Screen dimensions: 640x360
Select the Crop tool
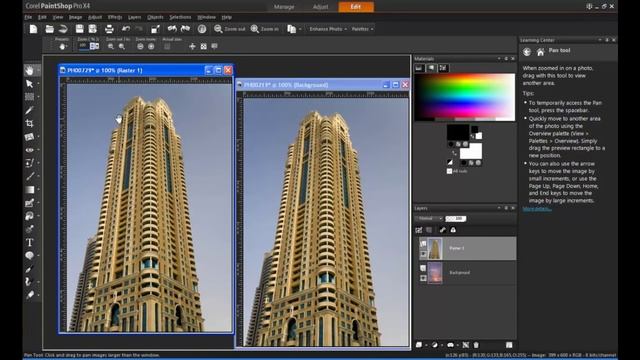29,123
